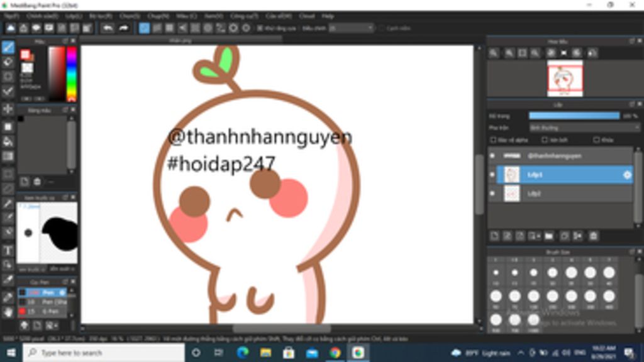Select the @thanhnhannguyen layer row
The width and height of the screenshot is (644, 362).
pos(560,156)
